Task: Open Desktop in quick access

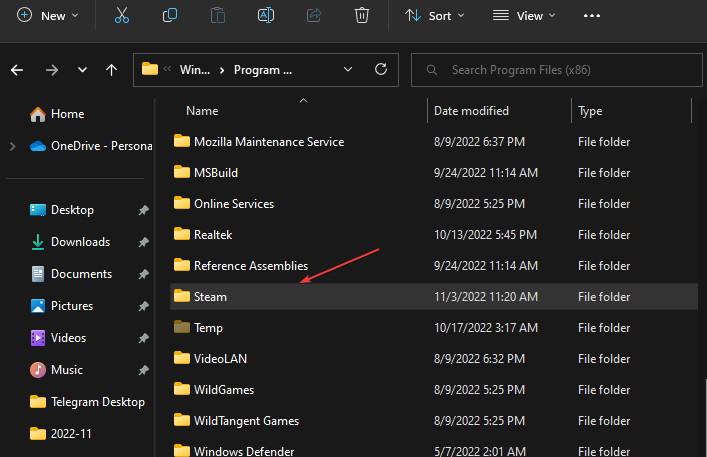Action: coord(62,210)
